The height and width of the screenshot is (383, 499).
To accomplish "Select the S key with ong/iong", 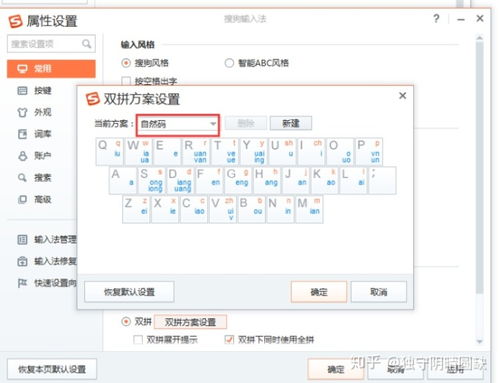I will (152, 181).
